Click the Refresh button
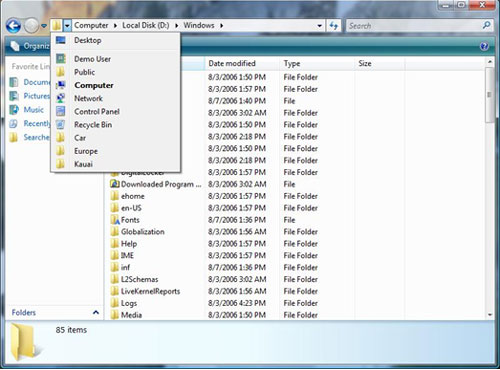This screenshot has width=500, height=370. click(333, 26)
